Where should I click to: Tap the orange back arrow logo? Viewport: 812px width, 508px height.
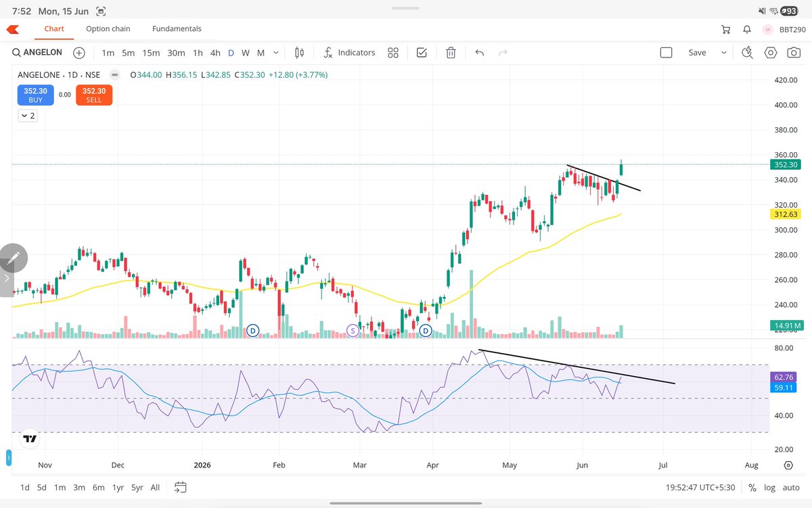coord(12,29)
